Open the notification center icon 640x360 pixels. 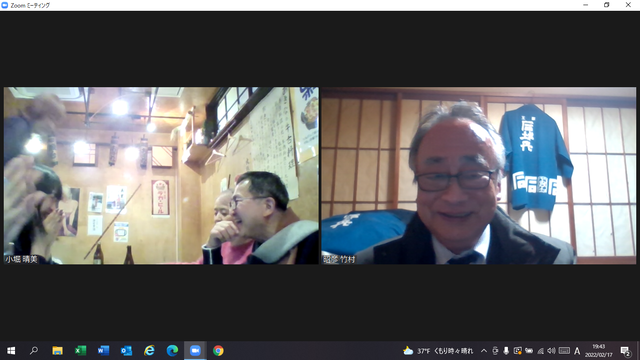point(625,351)
